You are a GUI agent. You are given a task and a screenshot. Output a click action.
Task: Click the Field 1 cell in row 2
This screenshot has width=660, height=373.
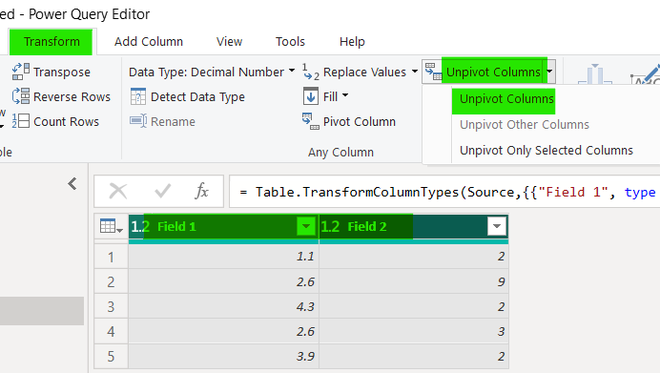click(224, 282)
